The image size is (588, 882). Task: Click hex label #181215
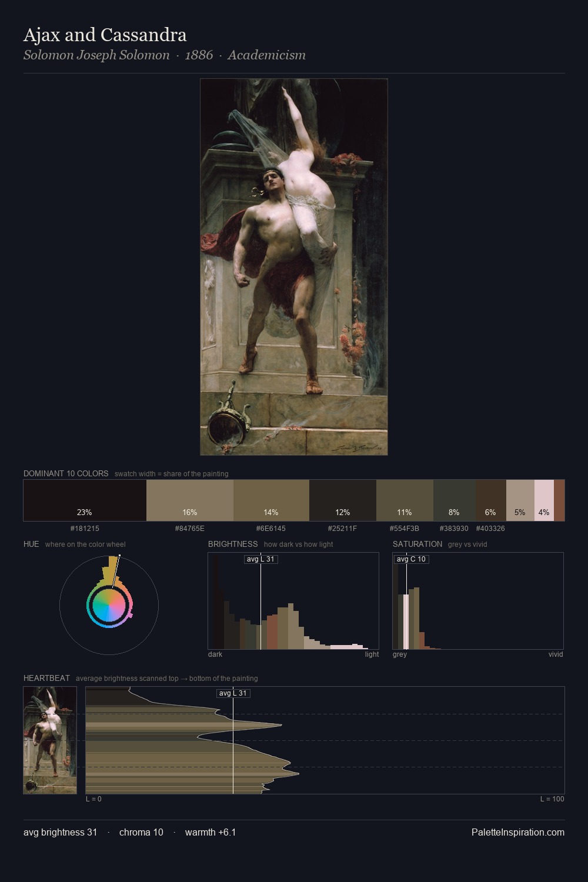(85, 529)
